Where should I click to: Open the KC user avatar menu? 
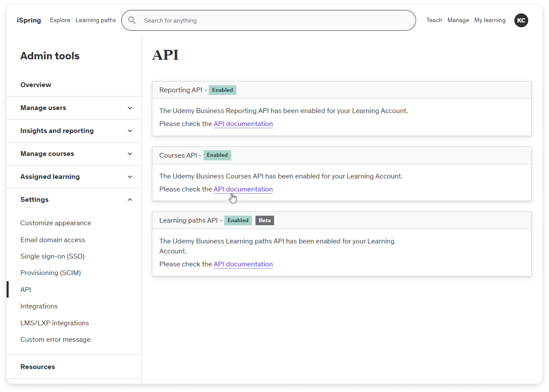521,20
